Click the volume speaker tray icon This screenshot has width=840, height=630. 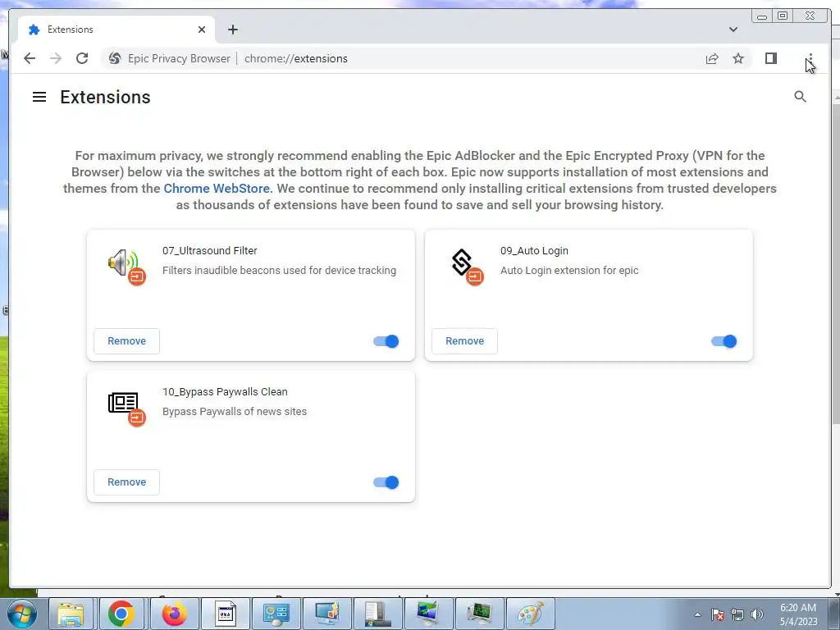pos(757,614)
